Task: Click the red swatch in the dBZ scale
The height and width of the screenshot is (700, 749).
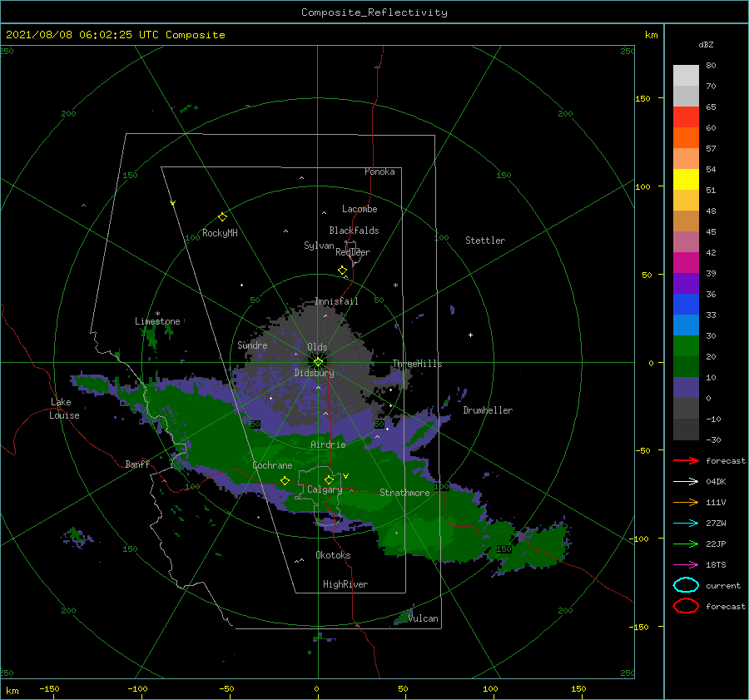Action: coord(686,117)
